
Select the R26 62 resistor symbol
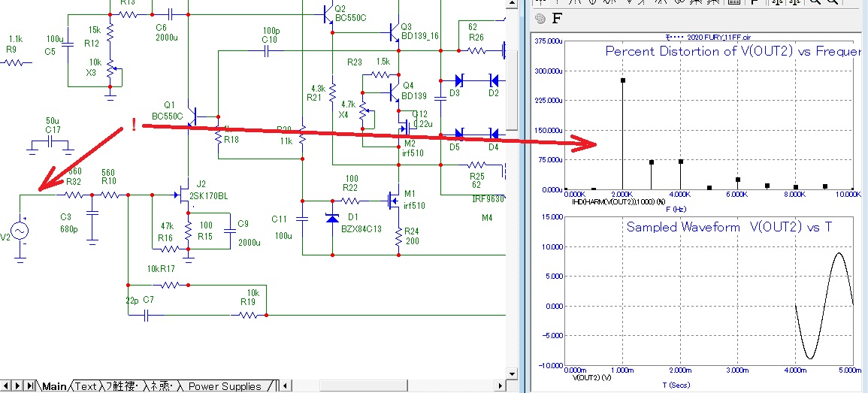[x=476, y=51]
